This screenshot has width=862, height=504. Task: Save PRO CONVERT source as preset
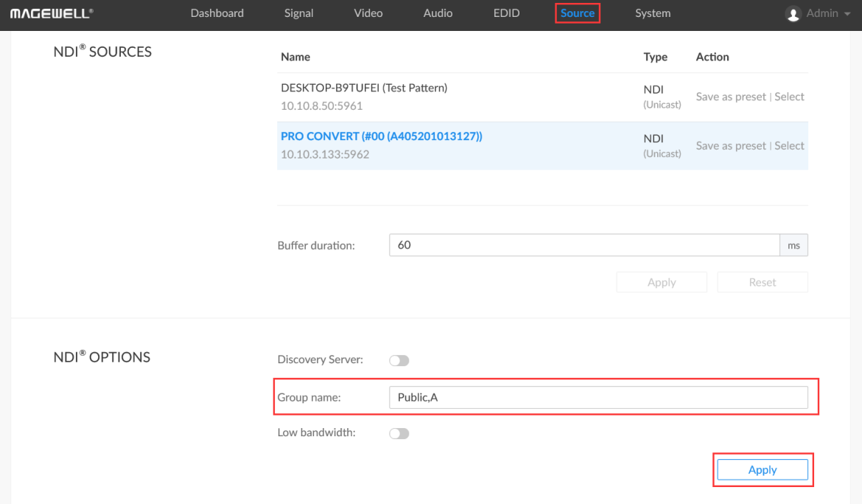pyautogui.click(x=731, y=146)
